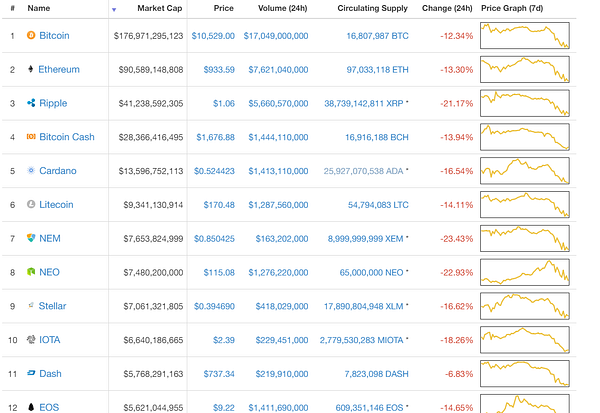This screenshot has height=413, width=600.
Task: Open the Bitcoin 7d price graph
Action: [525, 35]
